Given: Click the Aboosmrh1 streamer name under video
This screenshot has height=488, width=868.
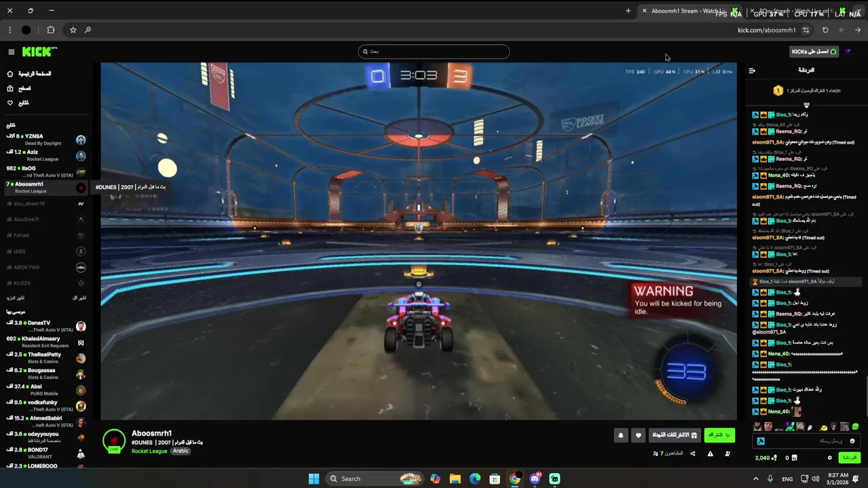Looking at the screenshot, I should [x=151, y=433].
